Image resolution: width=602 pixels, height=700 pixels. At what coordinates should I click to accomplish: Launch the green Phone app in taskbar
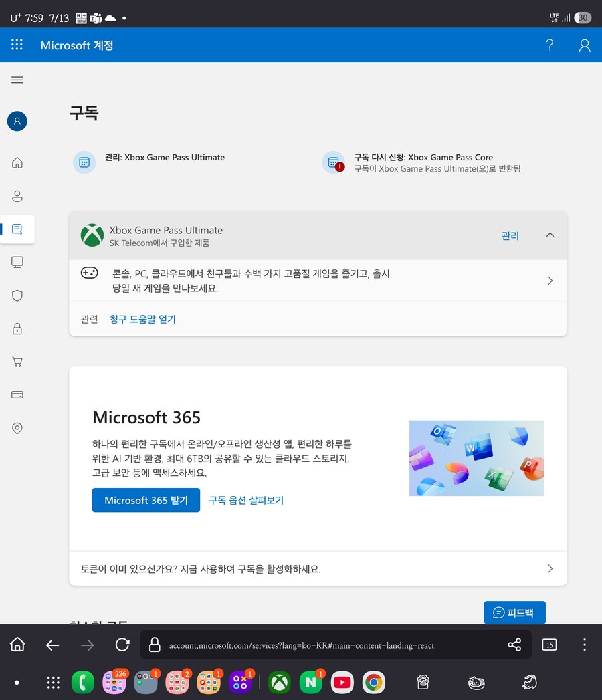pyautogui.click(x=83, y=682)
